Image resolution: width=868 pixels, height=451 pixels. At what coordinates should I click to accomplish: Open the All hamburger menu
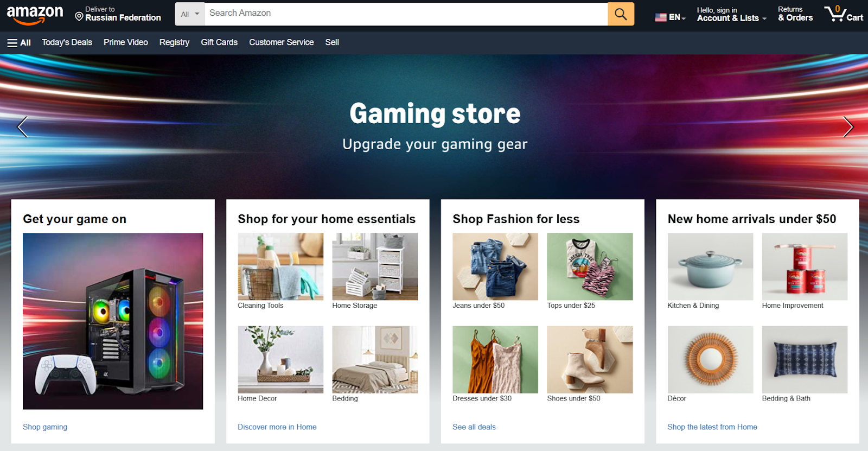[19, 42]
